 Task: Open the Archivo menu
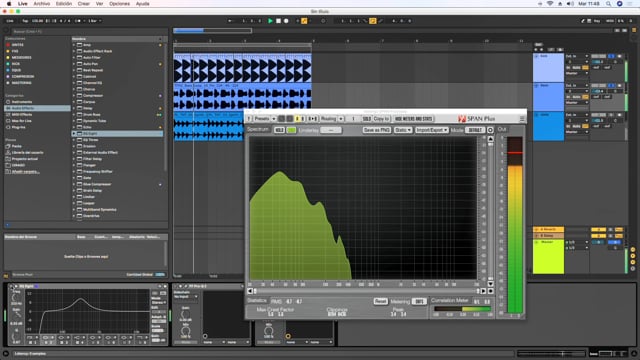42,4
